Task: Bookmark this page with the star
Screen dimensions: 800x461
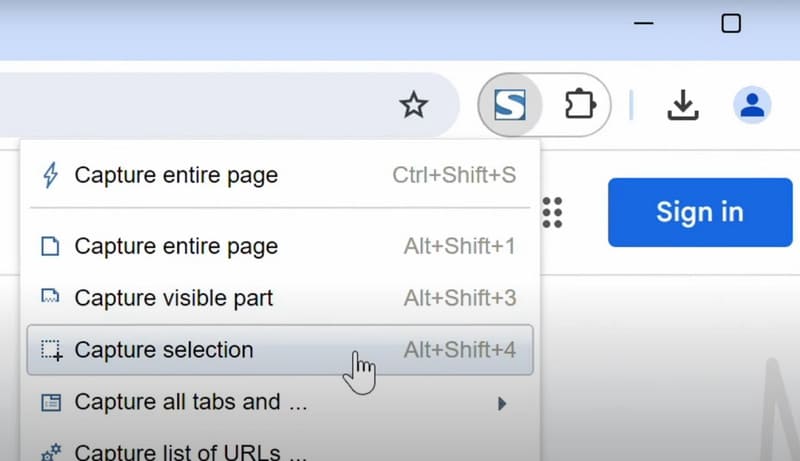Action: [414, 104]
